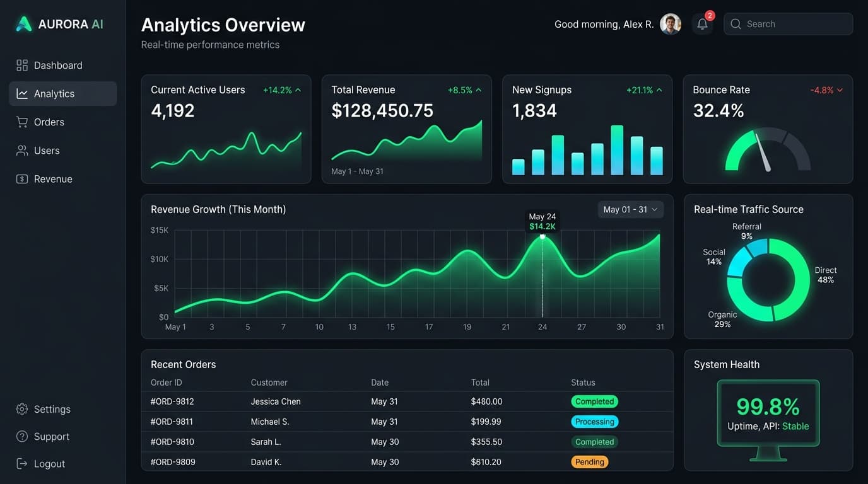
Task: Open notifications via the bell icon
Action: point(702,25)
